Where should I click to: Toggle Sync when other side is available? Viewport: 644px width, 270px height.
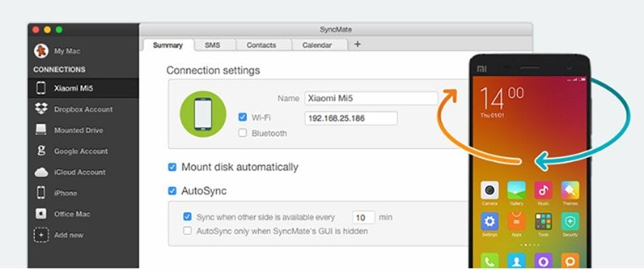tap(187, 216)
